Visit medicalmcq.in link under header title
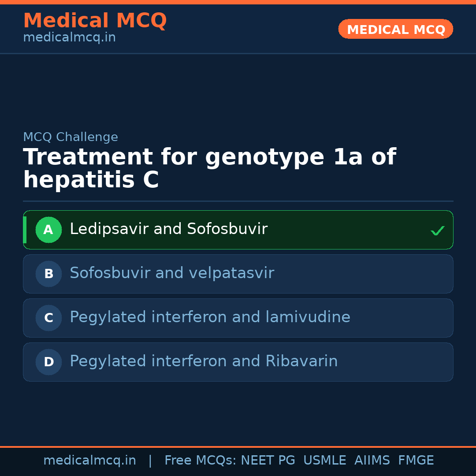 [x=69, y=38]
